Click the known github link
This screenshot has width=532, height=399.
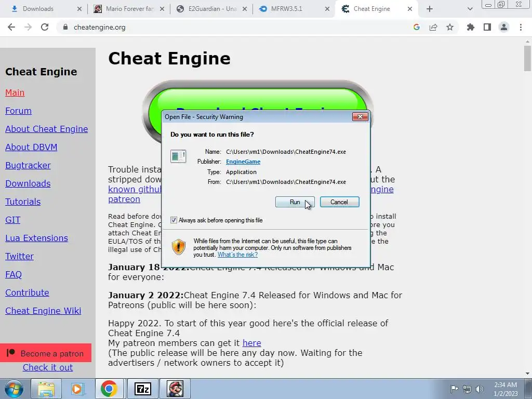[135, 189]
